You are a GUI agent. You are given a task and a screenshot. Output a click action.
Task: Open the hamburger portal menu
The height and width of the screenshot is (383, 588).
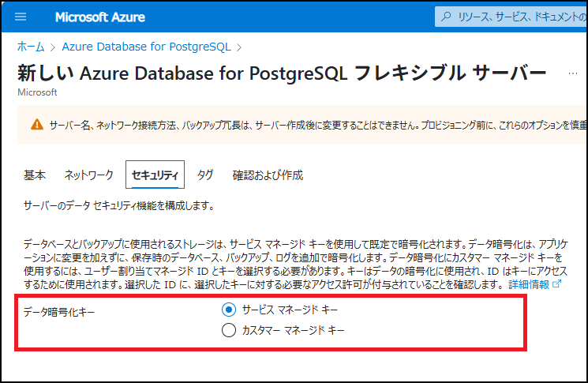21,17
